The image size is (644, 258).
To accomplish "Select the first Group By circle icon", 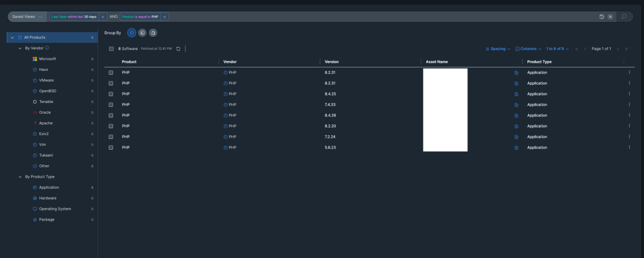I will [x=132, y=33].
